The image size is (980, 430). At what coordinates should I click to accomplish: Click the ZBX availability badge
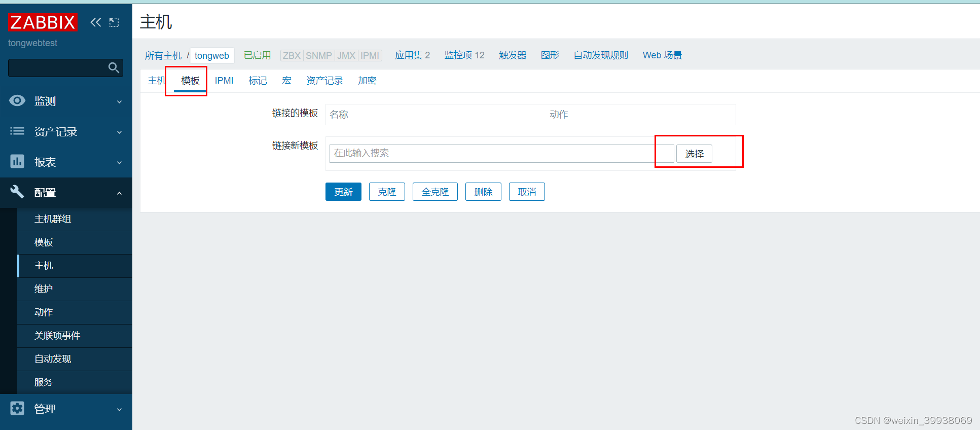tap(292, 55)
